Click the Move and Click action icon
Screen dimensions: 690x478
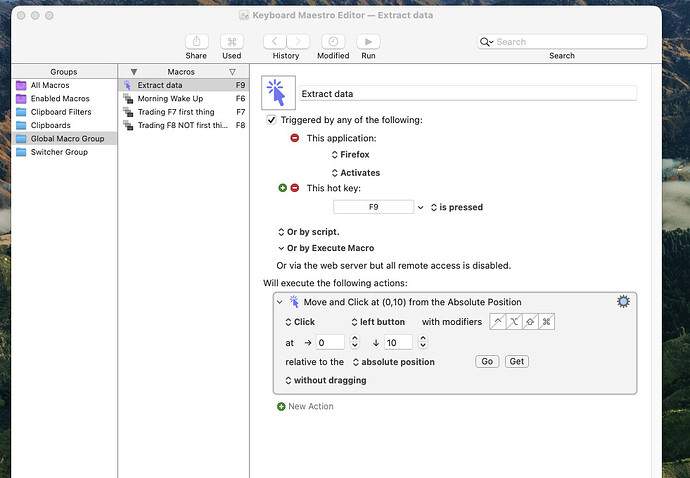[x=294, y=302]
